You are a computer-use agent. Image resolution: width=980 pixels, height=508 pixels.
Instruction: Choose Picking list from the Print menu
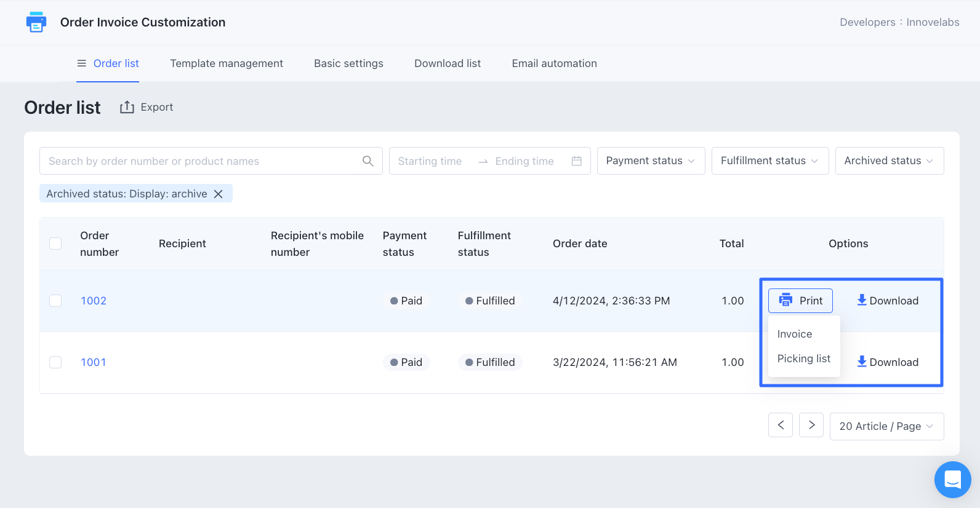[x=803, y=359]
